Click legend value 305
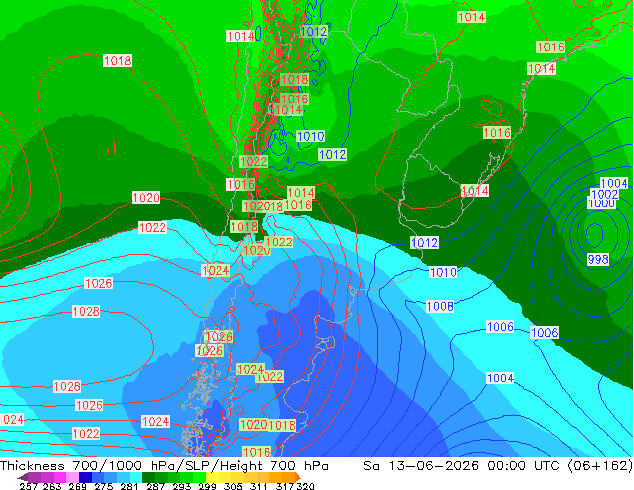 [x=233, y=486]
